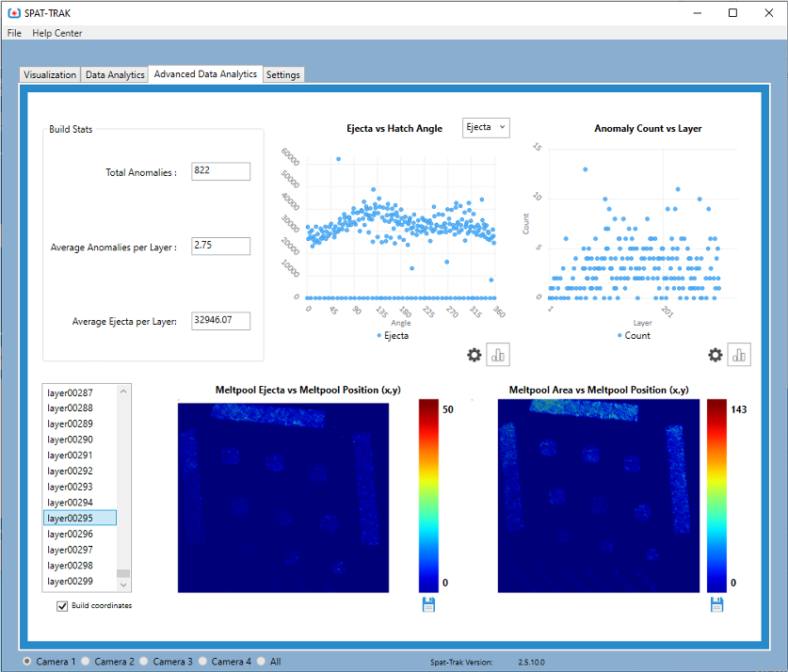Select the Advanced Data Analytics tab
788x672 pixels.
205,73
